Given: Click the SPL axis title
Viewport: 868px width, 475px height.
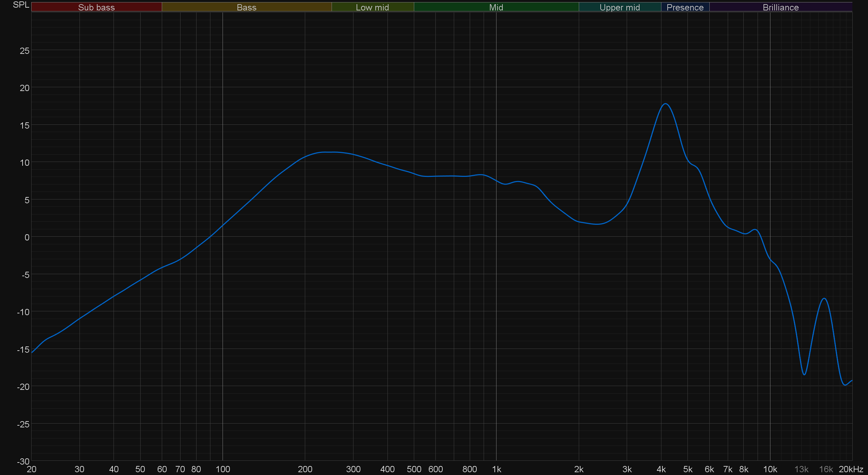Looking at the screenshot, I should point(21,5).
